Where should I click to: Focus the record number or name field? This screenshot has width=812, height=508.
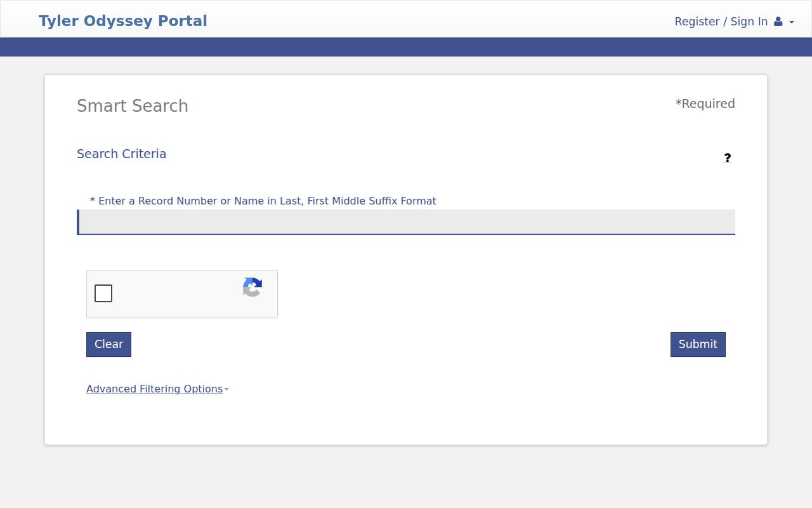click(x=406, y=222)
